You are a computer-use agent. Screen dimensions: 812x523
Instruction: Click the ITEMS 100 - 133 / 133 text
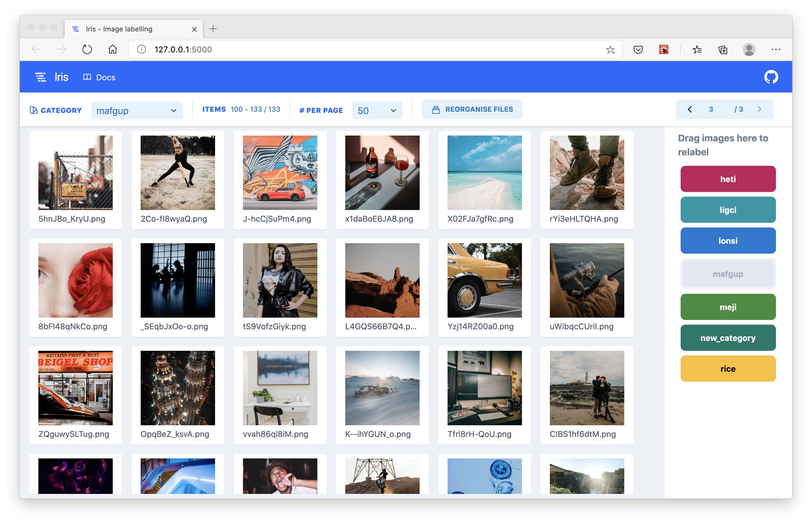(x=241, y=109)
